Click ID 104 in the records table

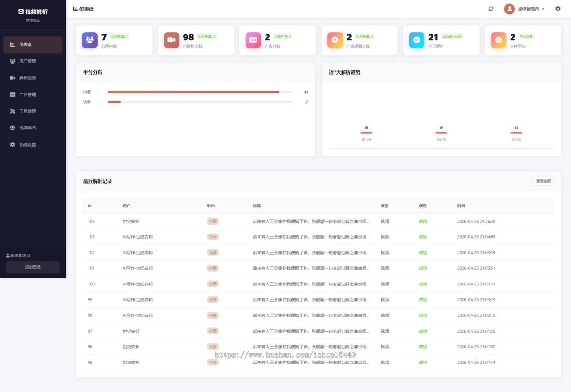click(91, 221)
